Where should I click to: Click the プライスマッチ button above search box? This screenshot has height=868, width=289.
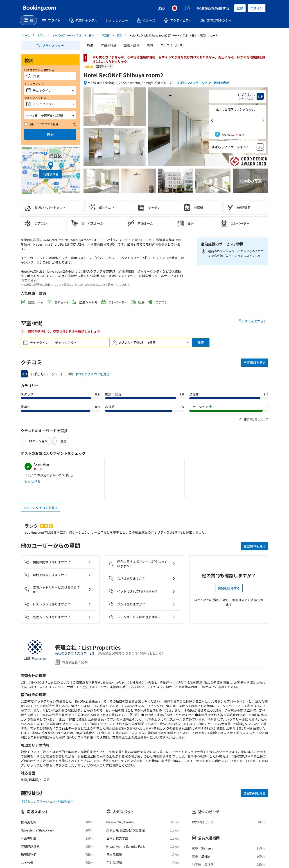[50, 46]
